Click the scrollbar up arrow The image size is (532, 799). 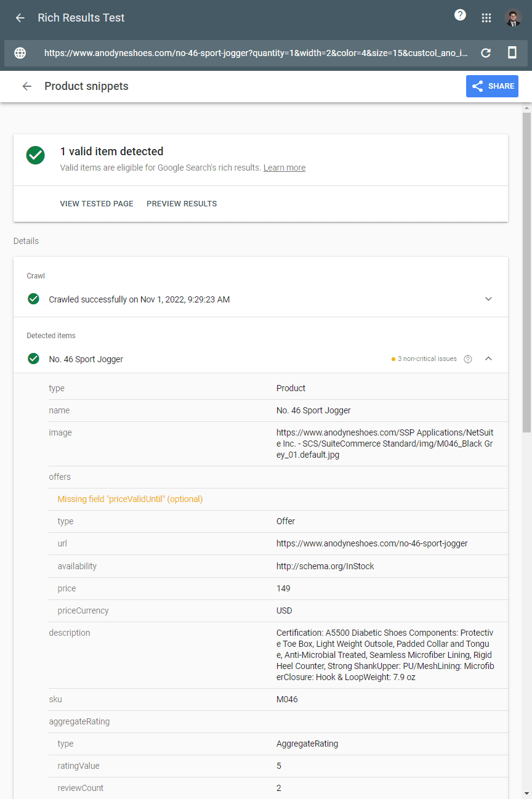[x=526, y=108]
